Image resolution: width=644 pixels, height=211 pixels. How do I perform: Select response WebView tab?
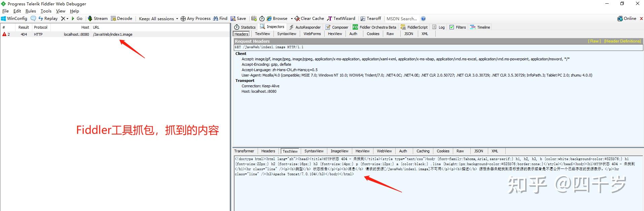384,151
